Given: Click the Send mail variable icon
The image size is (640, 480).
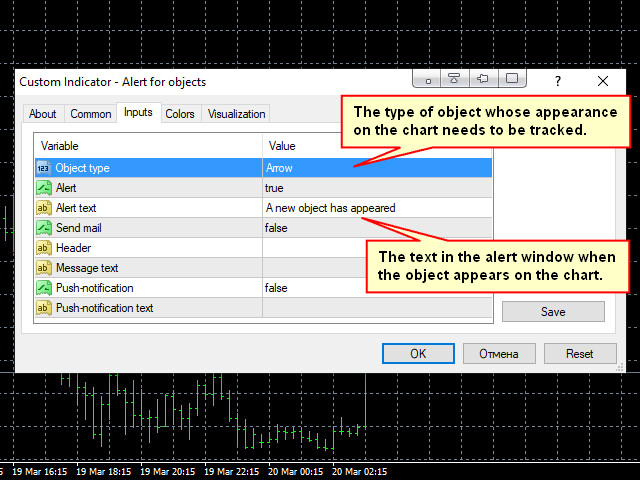Looking at the screenshot, I should click(44, 228).
